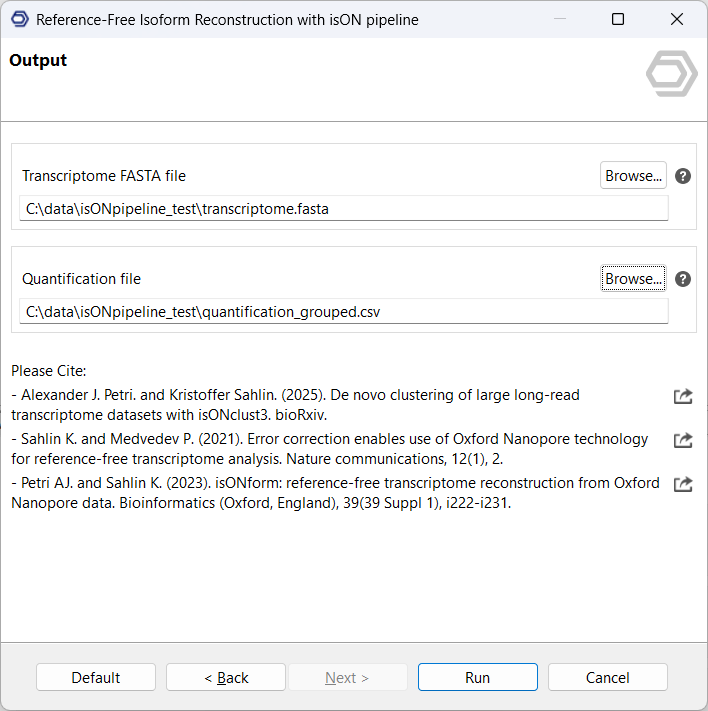
Task: Click the Output heading text
Action: pos(38,61)
